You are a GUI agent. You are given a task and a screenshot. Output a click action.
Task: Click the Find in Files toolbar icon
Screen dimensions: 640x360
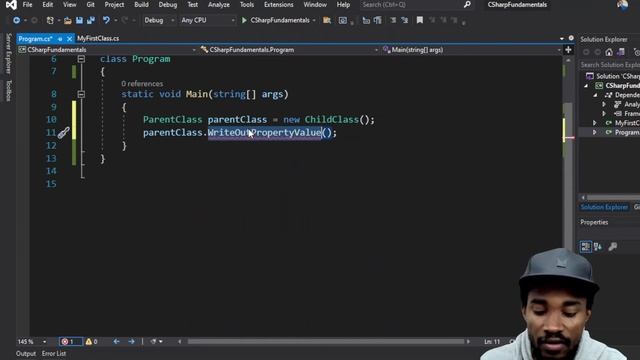(x=327, y=20)
